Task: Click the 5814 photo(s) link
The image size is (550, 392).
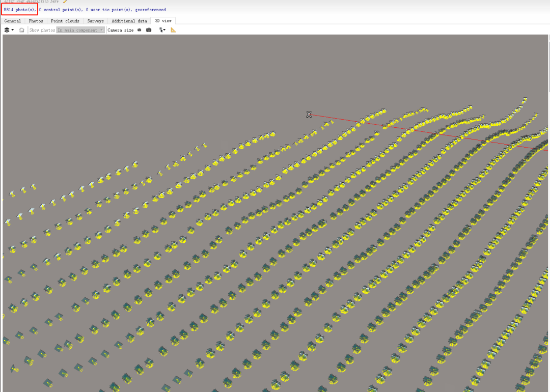Action: click(x=20, y=10)
